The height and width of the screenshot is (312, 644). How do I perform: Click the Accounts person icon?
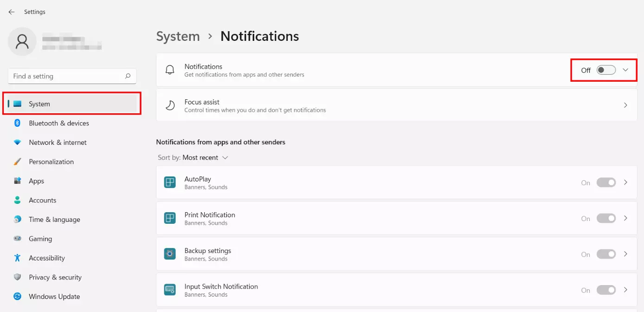click(x=18, y=200)
